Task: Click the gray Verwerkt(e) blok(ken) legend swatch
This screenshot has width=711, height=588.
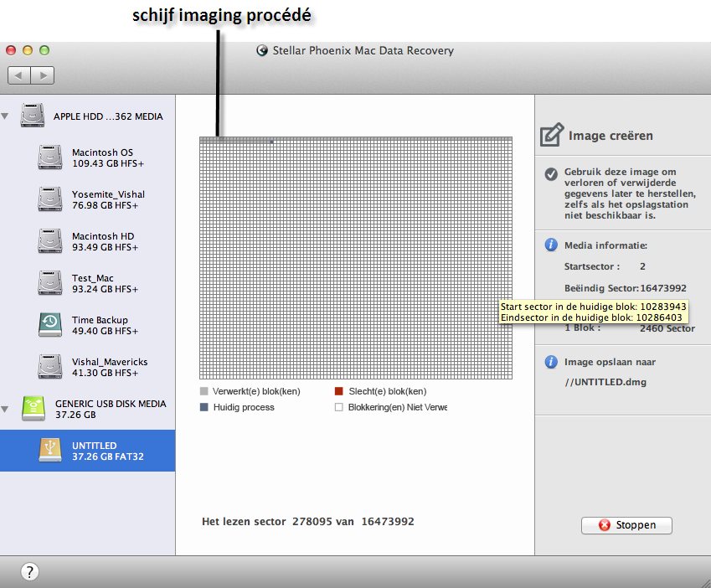Action: click(204, 391)
